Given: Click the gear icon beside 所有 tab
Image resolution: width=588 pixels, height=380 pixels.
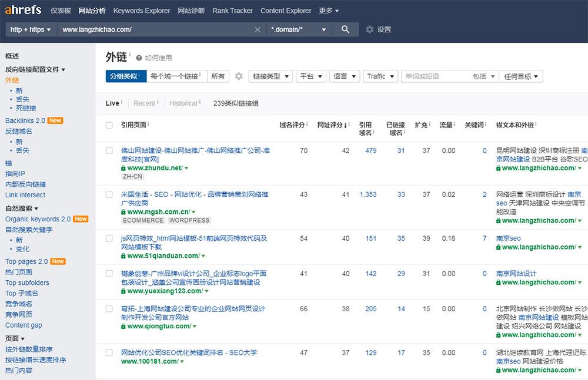Looking at the screenshot, I should (239, 76).
